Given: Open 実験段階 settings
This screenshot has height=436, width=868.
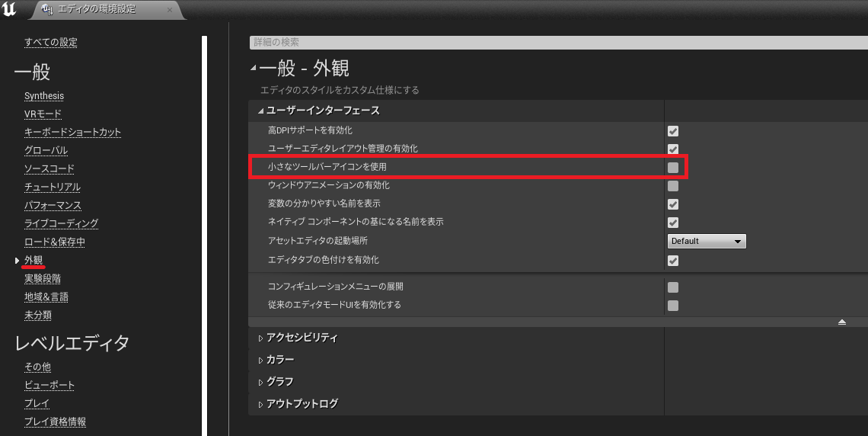Looking at the screenshot, I should [43, 278].
